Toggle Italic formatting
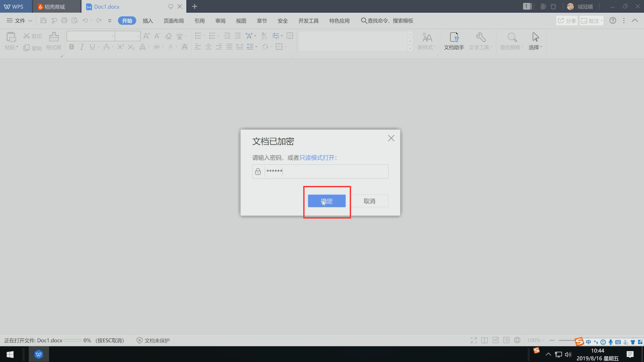 point(82,47)
